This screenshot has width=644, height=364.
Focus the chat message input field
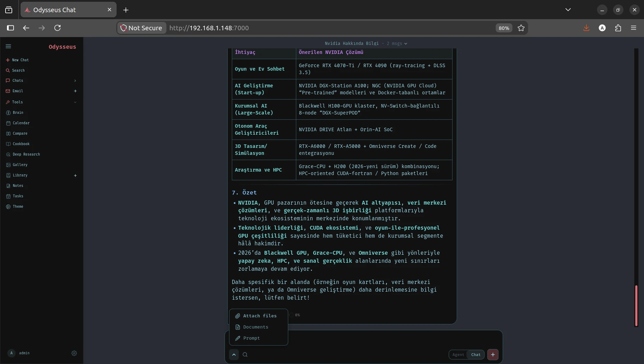(x=363, y=339)
